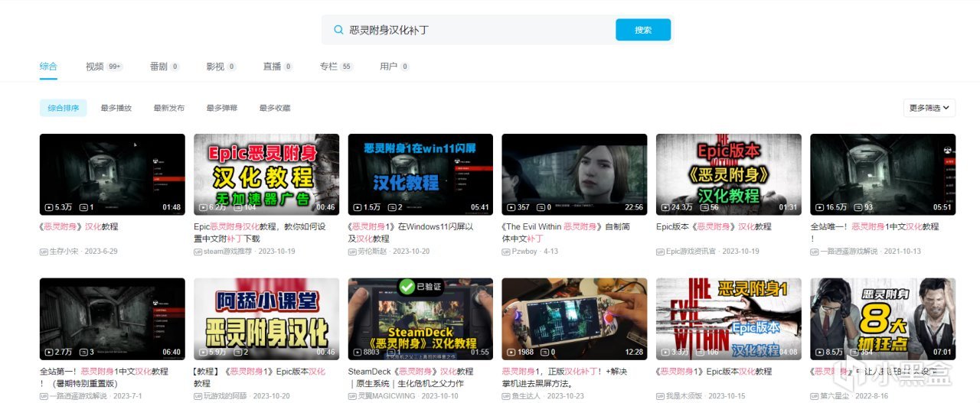
Task: Expand the 更多筛选 dropdown
Action: click(929, 108)
